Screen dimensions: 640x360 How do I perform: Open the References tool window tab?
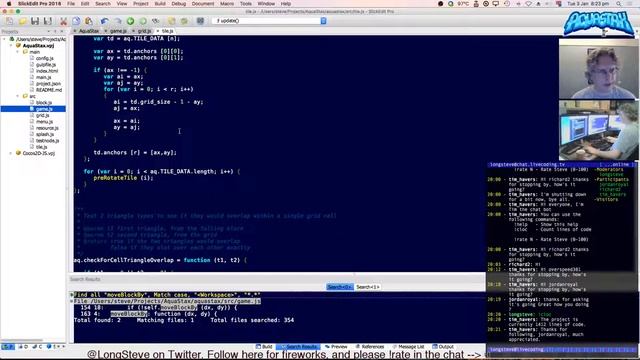tap(370, 347)
